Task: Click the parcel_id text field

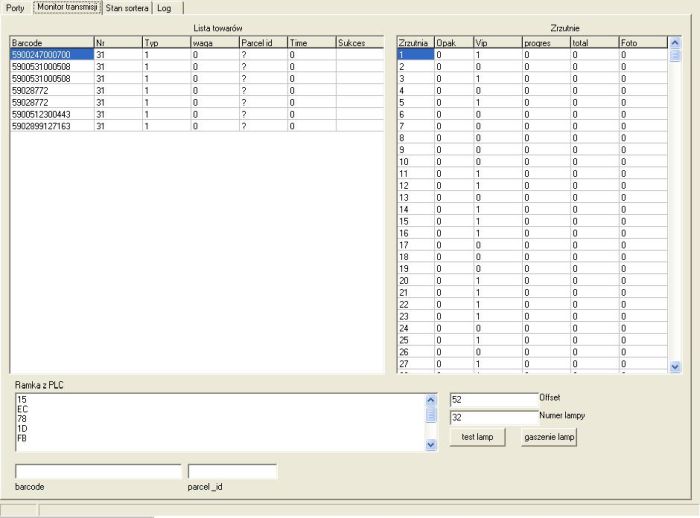Action: pyautogui.click(x=232, y=471)
